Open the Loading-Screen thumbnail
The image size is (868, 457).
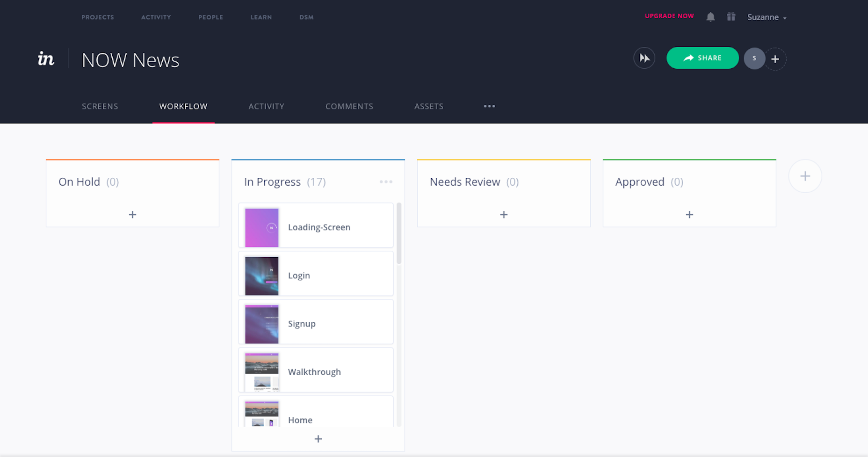(x=262, y=228)
